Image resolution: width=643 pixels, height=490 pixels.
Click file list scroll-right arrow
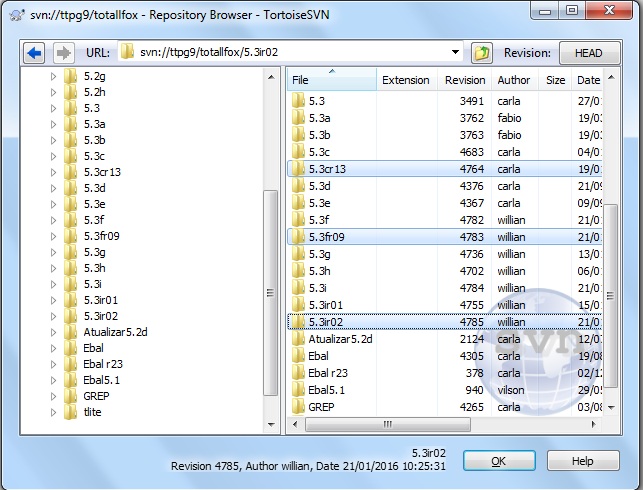pos(593,424)
